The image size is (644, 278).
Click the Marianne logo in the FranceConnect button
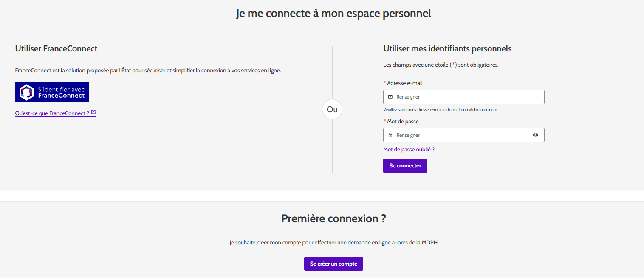27,92
